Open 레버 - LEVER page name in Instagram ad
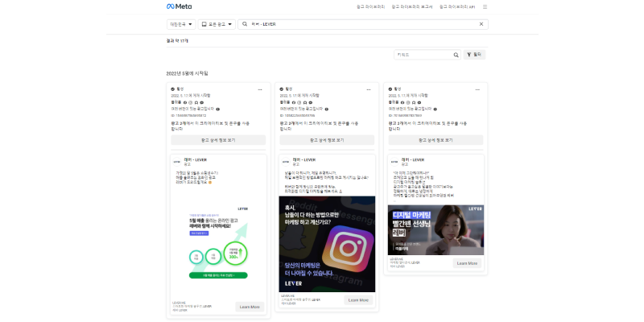This screenshot has height=322, width=644. (304, 159)
